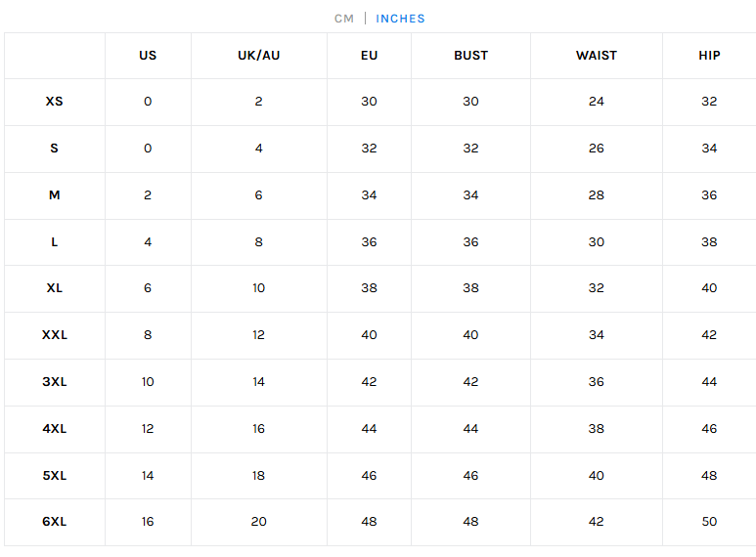The width and height of the screenshot is (756, 557).
Task: Select the 3XL size row label
Action: tap(54, 382)
